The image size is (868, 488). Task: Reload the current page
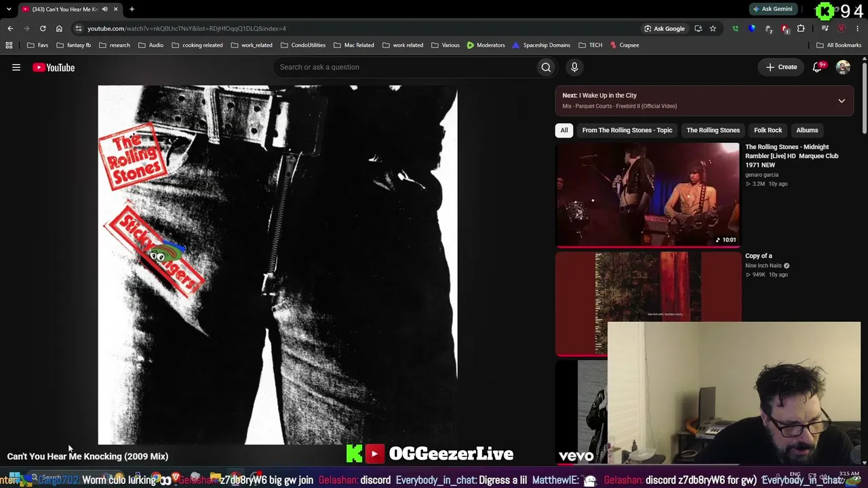[43, 28]
